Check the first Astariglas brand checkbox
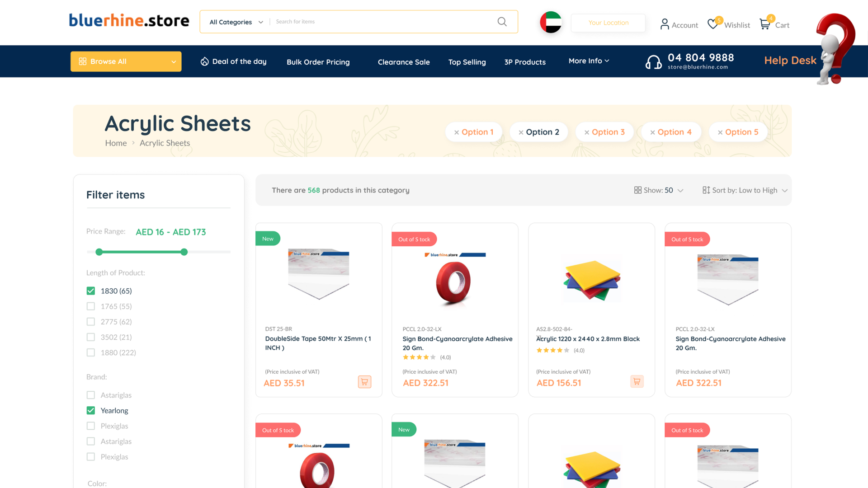This screenshot has width=868, height=488. (91, 395)
